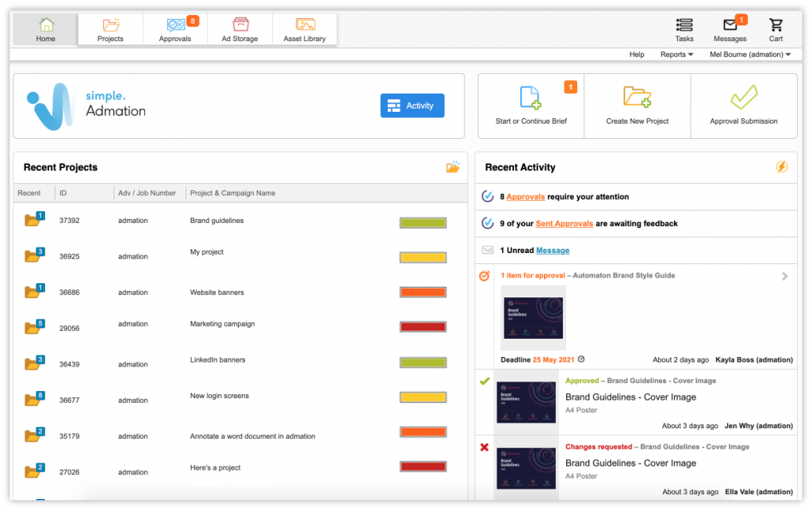This screenshot has width=812, height=510.
Task: Open Ad Storage
Action: (239, 25)
